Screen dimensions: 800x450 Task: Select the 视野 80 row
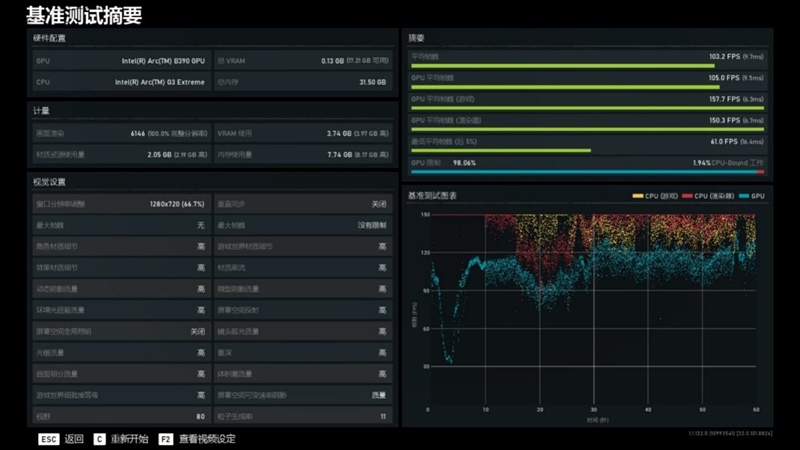[x=121, y=416]
